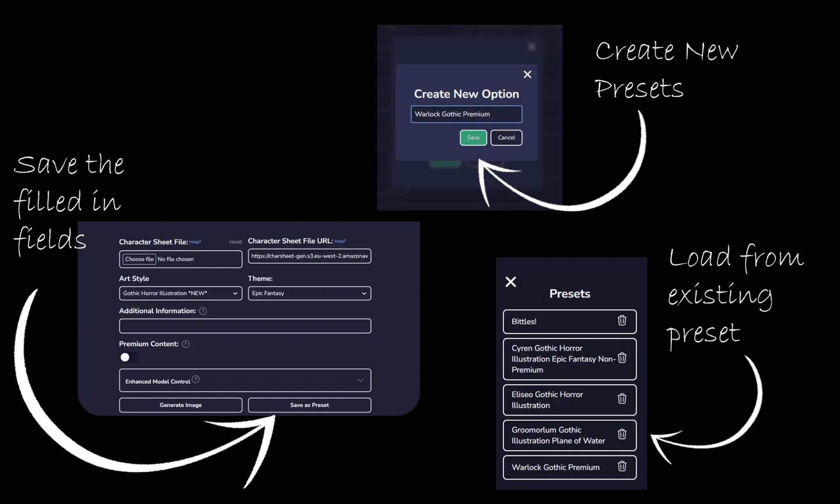This screenshot has width=840, height=504.
Task: Delete the Groomorlum Plane of Water preset
Action: click(622, 435)
